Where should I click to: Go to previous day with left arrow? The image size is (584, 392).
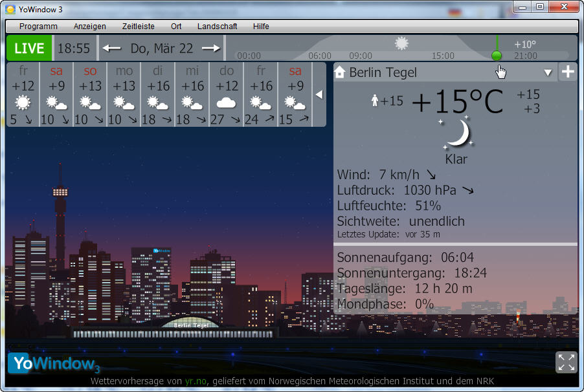111,49
